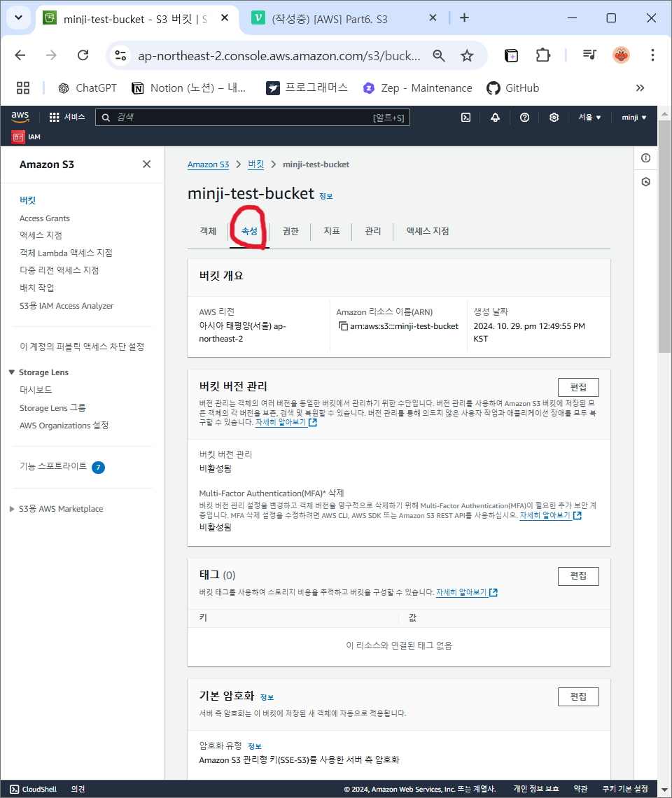Viewport: 672px width, 798px height.
Task: Copy the bucket ARN
Action: [343, 325]
